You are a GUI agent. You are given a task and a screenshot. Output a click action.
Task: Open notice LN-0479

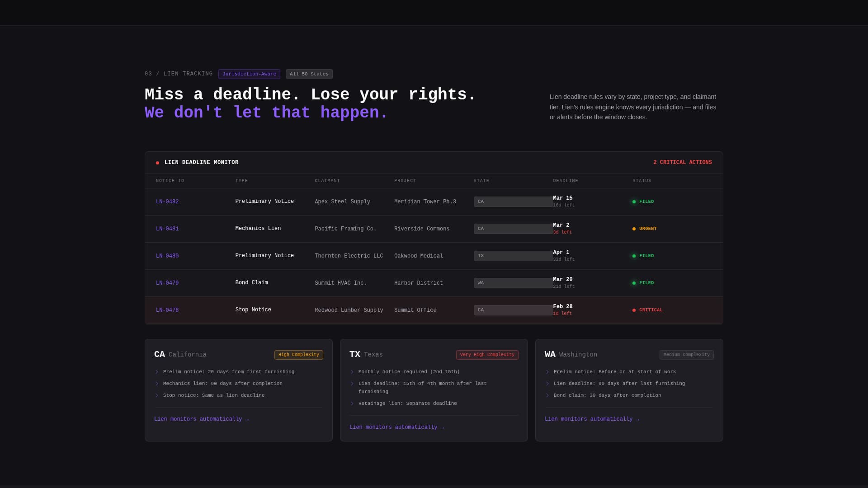167,283
